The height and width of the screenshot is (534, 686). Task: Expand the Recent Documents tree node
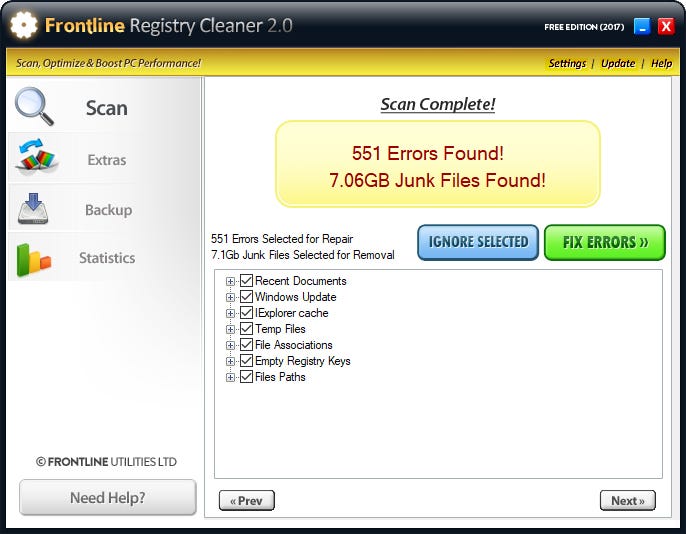point(230,281)
